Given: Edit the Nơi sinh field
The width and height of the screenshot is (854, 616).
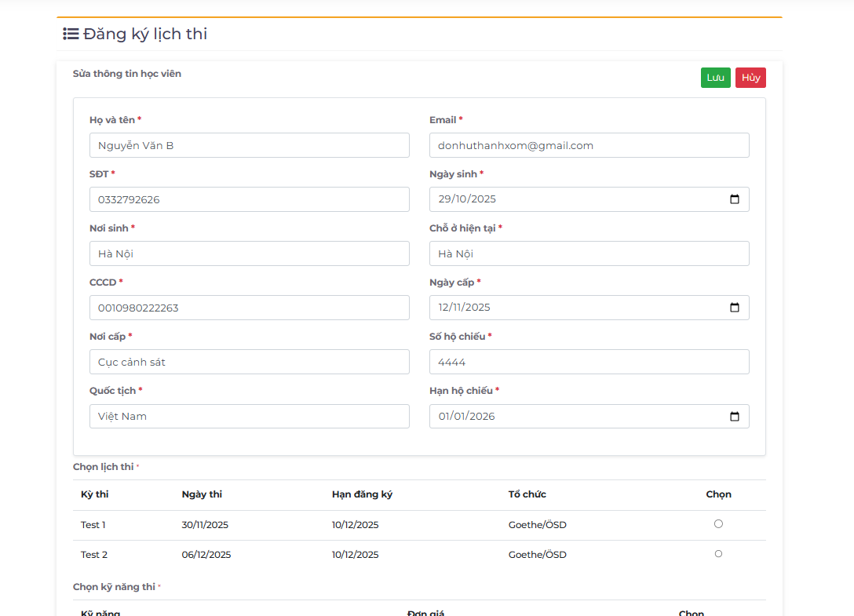Looking at the screenshot, I should pos(249,253).
